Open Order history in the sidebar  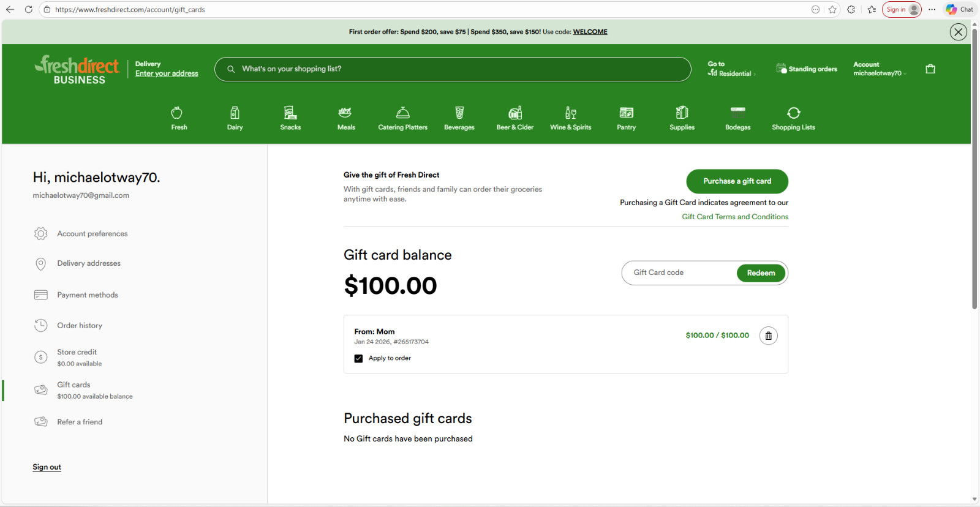[x=80, y=326]
